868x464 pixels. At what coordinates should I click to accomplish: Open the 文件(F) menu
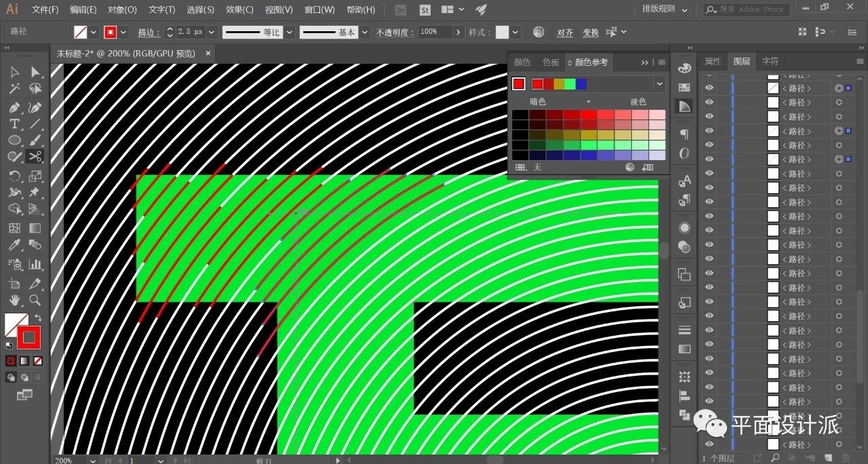coord(45,10)
